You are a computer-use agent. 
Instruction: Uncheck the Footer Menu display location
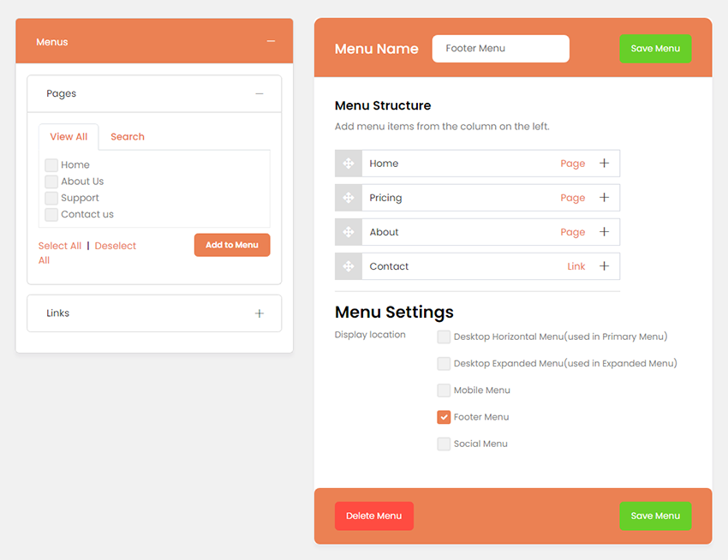point(444,417)
